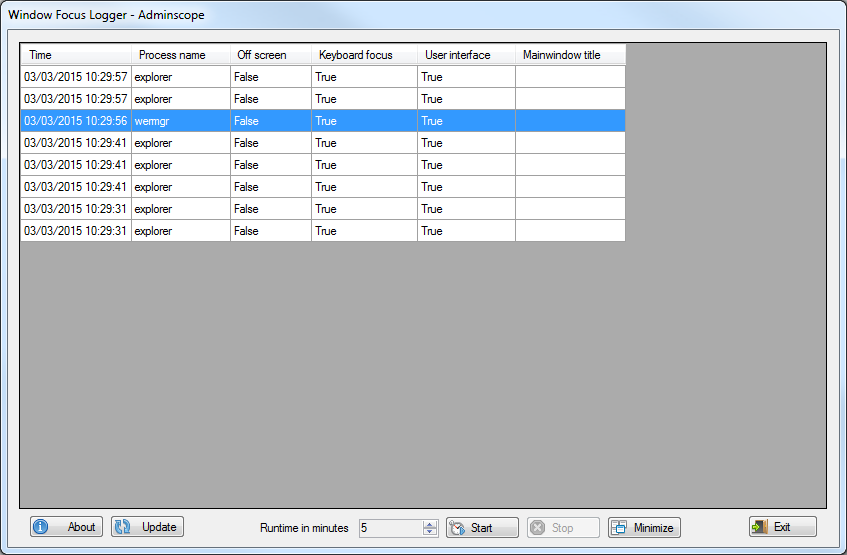Decrease Runtime minutes with down arrow

tap(430, 532)
